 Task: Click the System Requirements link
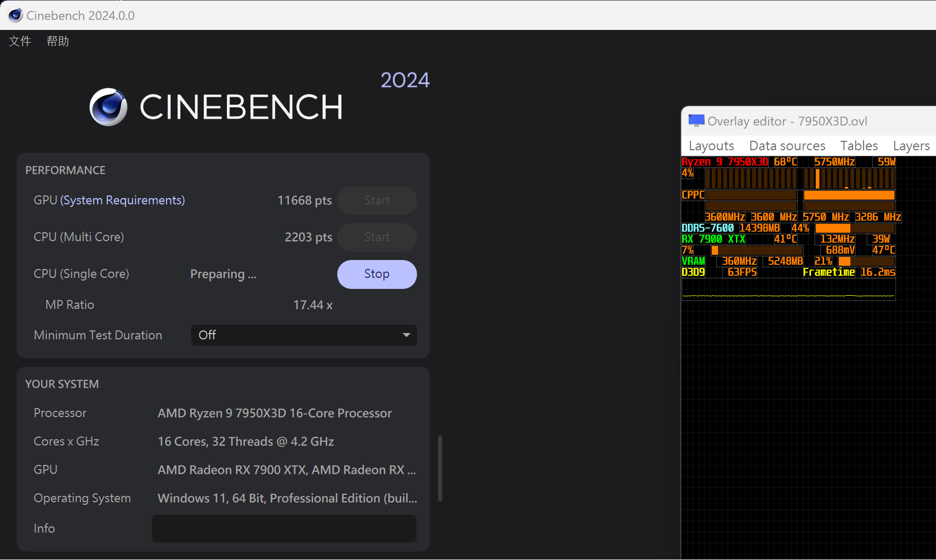tap(122, 200)
